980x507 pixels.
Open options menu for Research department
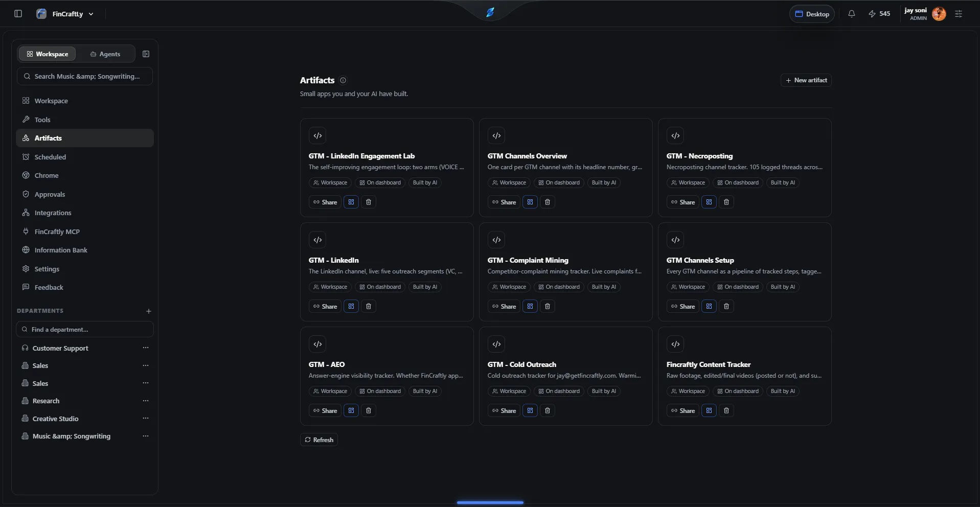[x=146, y=401]
